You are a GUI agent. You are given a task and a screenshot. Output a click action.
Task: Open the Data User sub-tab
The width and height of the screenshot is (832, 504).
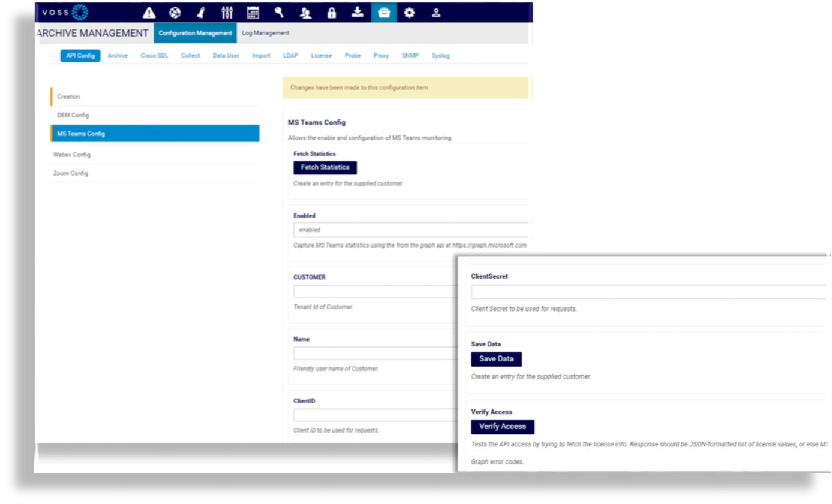pos(226,56)
